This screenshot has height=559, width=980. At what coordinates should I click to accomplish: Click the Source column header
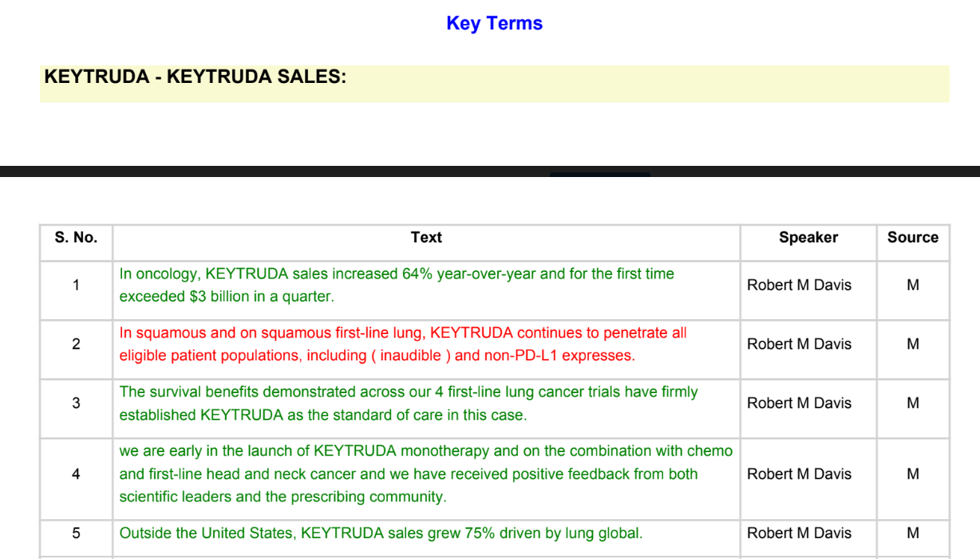point(913,238)
